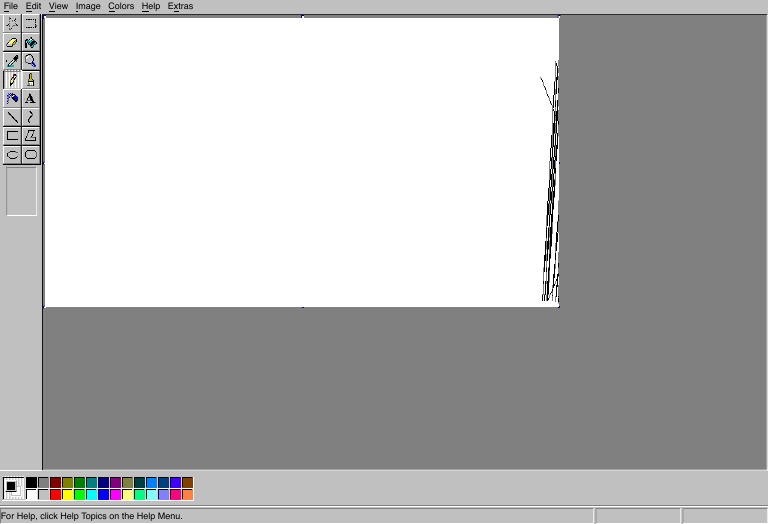Open the Edit menu
Image resolution: width=768 pixels, height=524 pixels.
[x=33, y=6]
